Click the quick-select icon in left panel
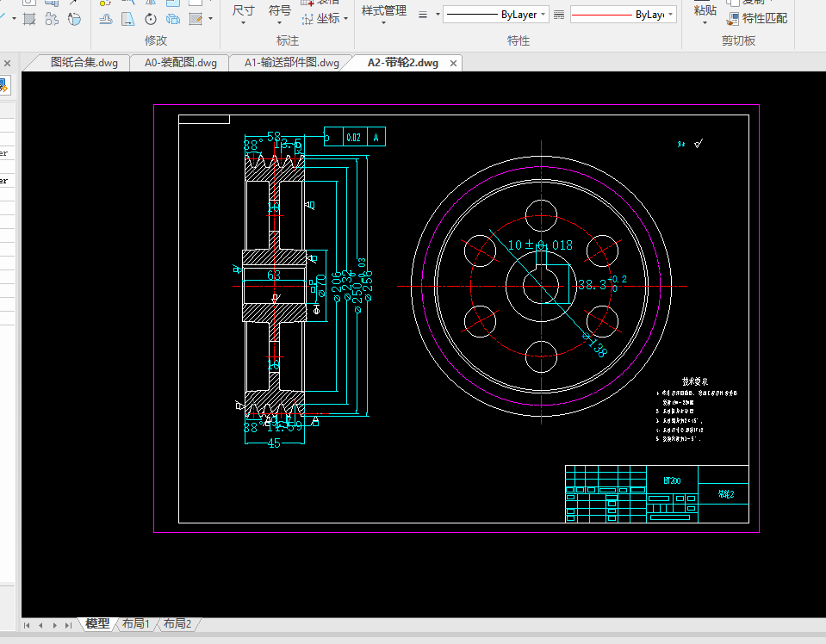 pyautogui.click(x=3, y=85)
